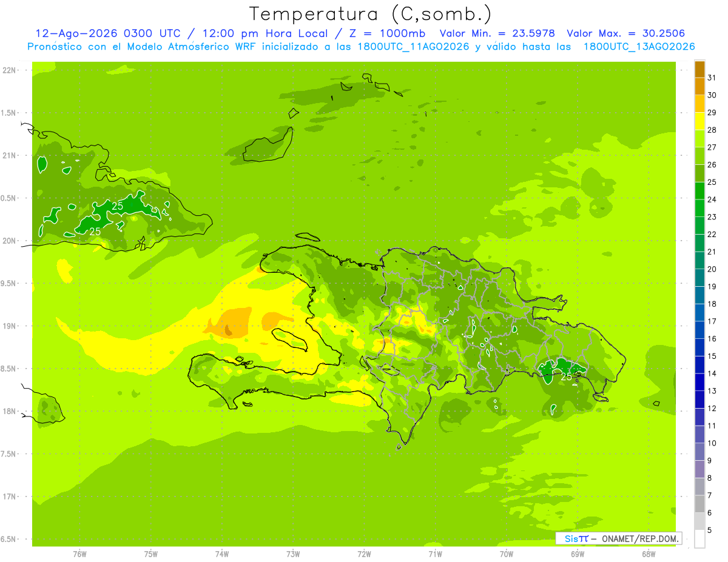Image resolution: width=728 pixels, height=562 pixels.
Task: Click the "21N" latitude label
Action: (x=9, y=155)
